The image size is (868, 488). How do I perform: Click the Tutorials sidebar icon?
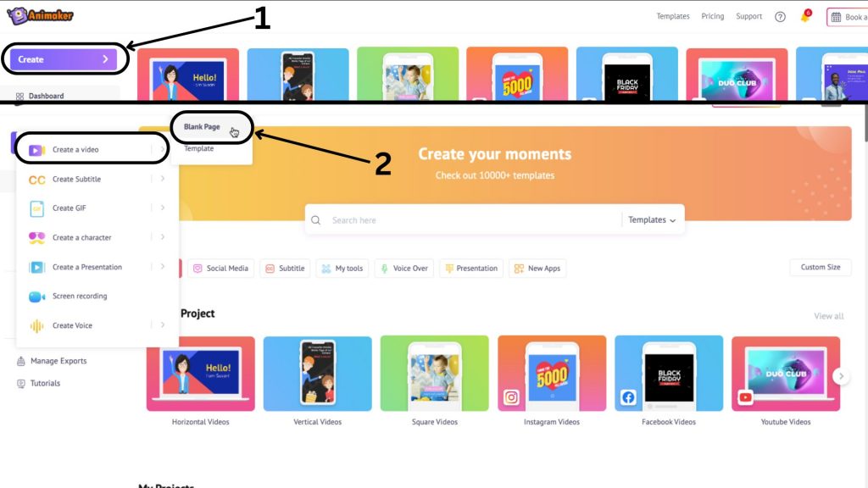point(21,383)
